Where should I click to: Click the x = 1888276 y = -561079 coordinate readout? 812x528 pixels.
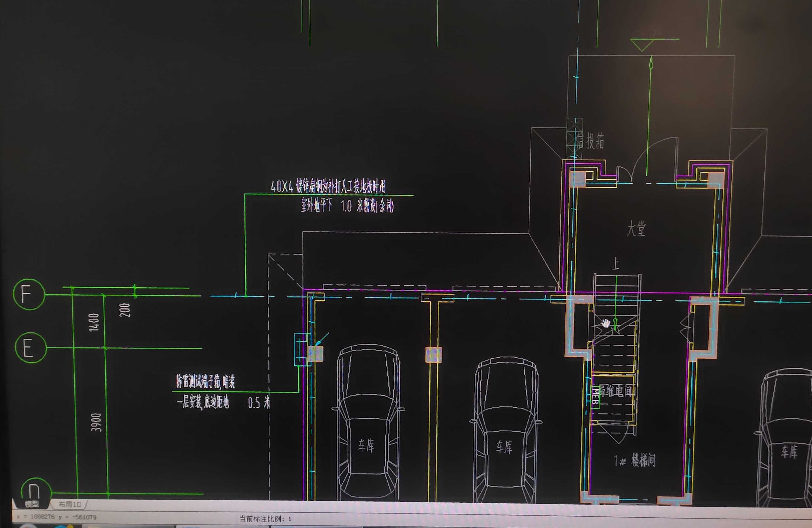[x=57, y=517]
